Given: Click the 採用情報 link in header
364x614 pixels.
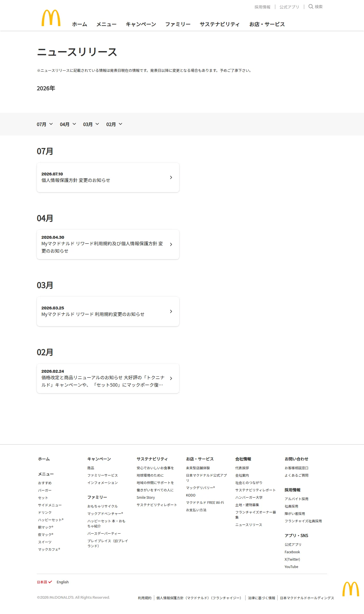Looking at the screenshot, I should point(263,7).
